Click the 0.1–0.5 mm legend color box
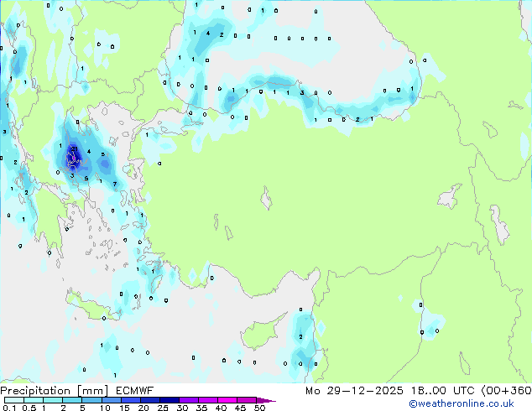 [14, 400]
